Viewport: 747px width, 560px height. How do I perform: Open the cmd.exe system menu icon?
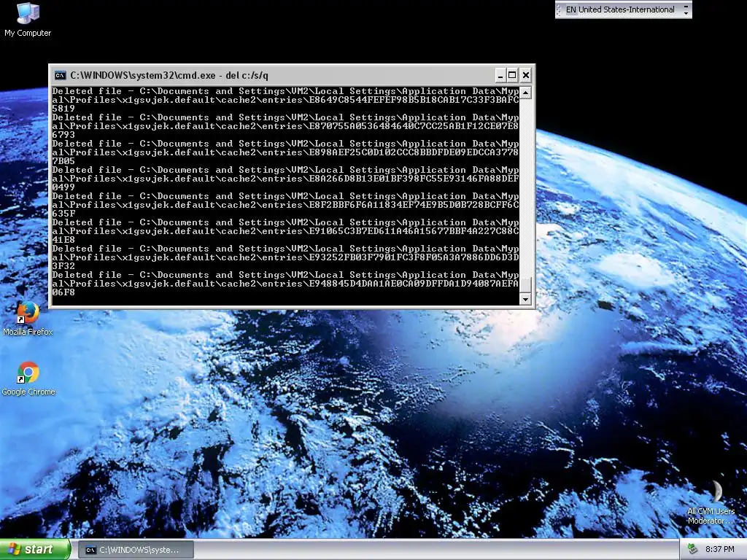point(60,75)
